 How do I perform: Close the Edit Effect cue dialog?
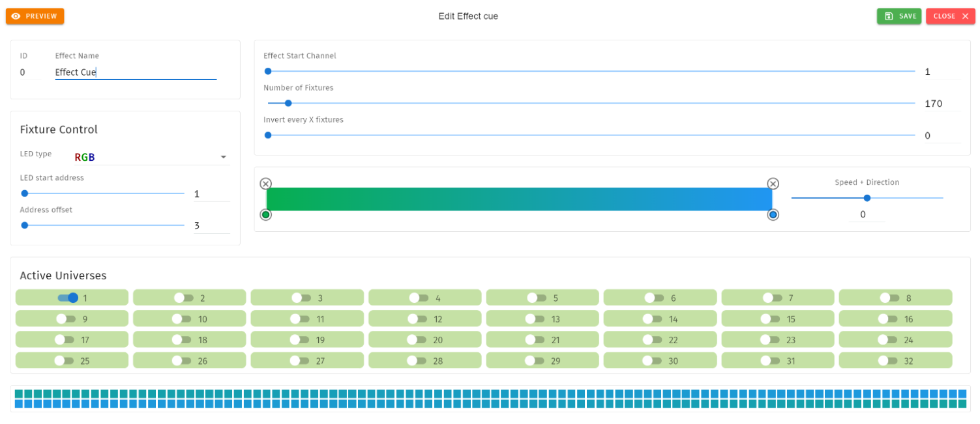pos(950,16)
